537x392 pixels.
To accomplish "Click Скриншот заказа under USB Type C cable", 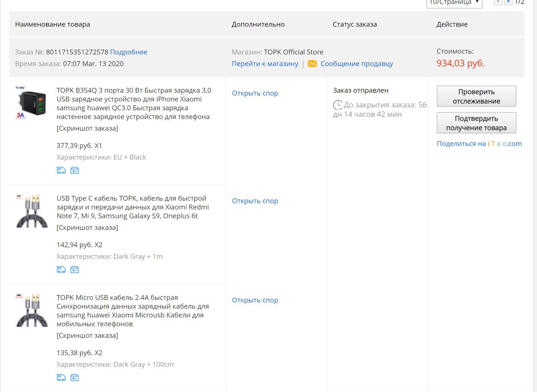I will coord(87,228).
